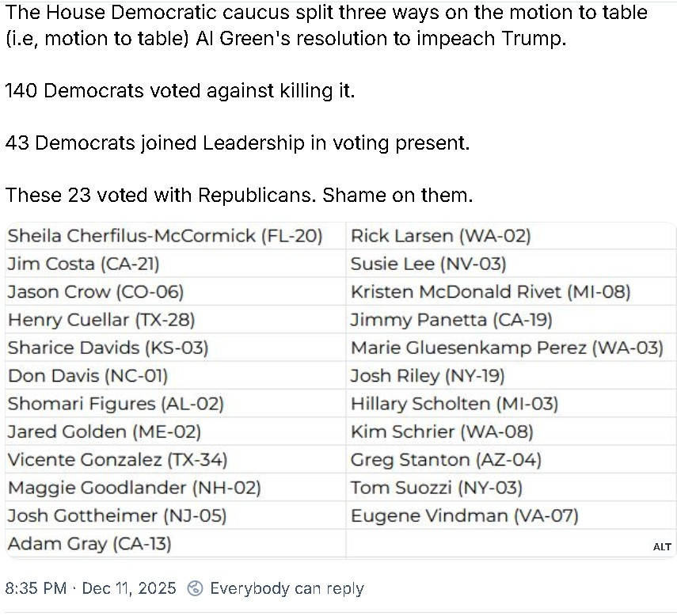Click the globe icon beside Everybody can reply

[195, 588]
